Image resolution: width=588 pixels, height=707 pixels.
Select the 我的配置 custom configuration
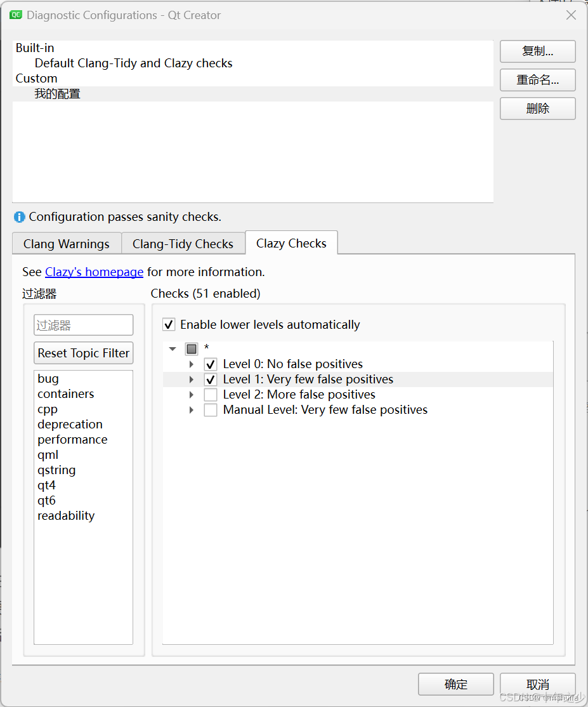[58, 93]
